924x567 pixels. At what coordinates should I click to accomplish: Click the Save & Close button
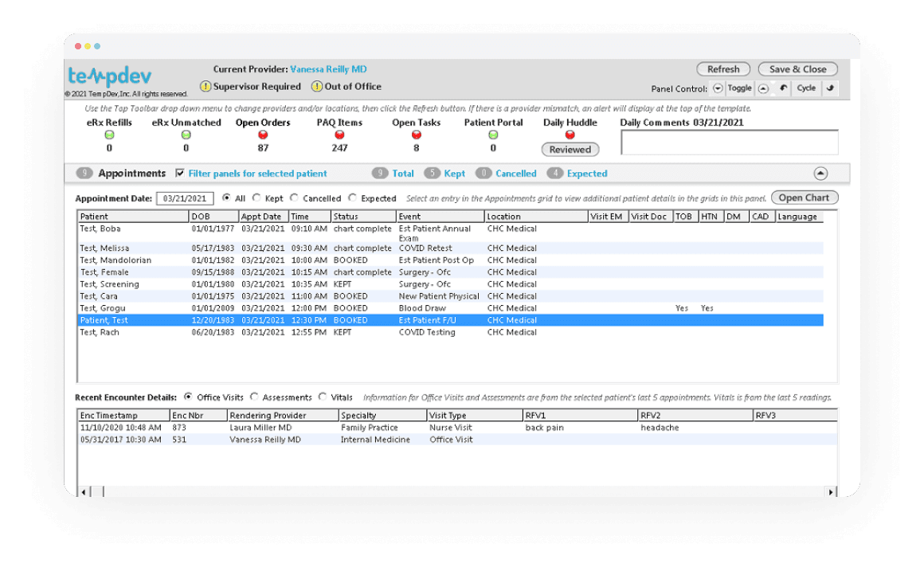pyautogui.click(x=797, y=69)
